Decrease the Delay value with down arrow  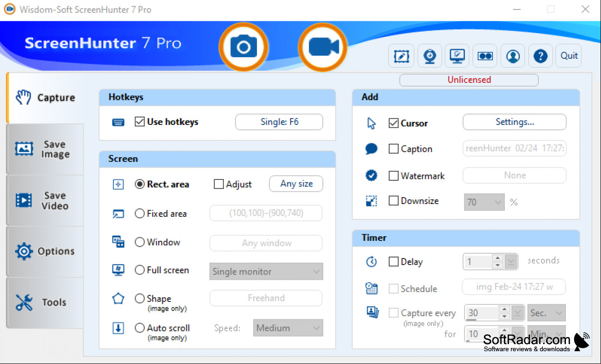click(497, 265)
